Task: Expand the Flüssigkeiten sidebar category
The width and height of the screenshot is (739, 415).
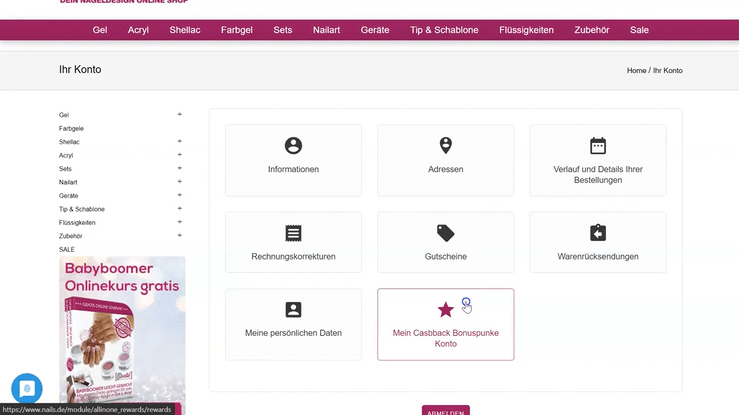Action: click(180, 222)
